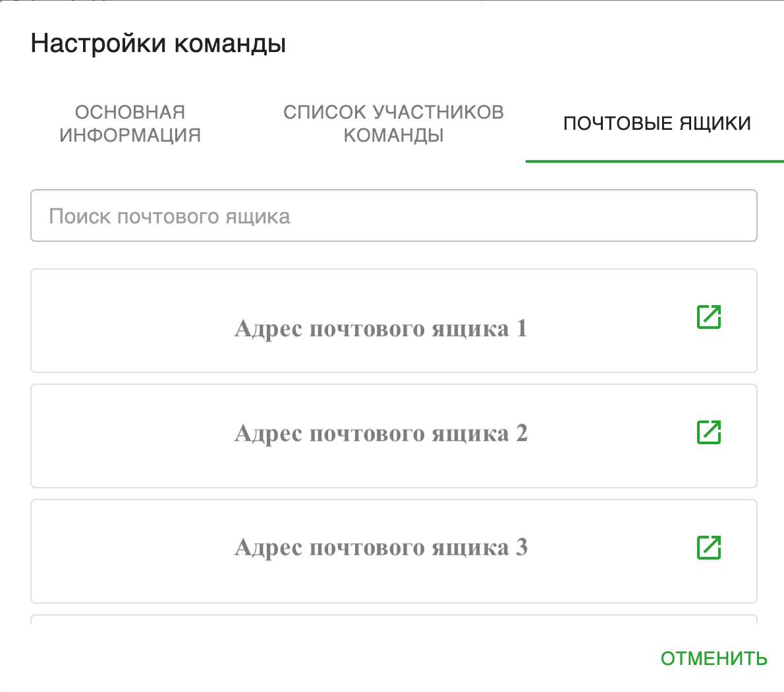Click the partially visible fourth mailbox card
Screen dimensions: 784x692
pyautogui.click(x=393, y=620)
